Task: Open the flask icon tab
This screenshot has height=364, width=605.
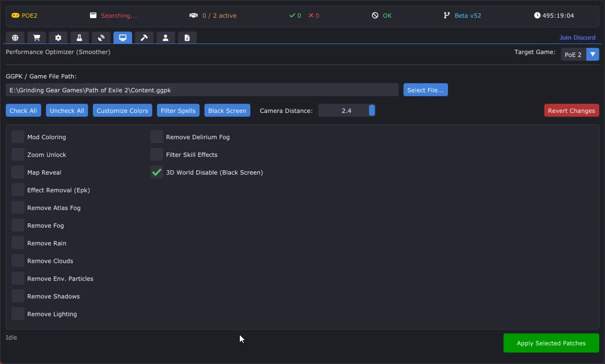Action: coord(79,38)
